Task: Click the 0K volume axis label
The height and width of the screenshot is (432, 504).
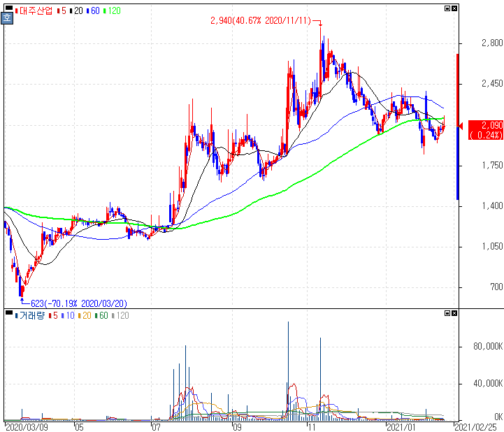Action: (498, 417)
